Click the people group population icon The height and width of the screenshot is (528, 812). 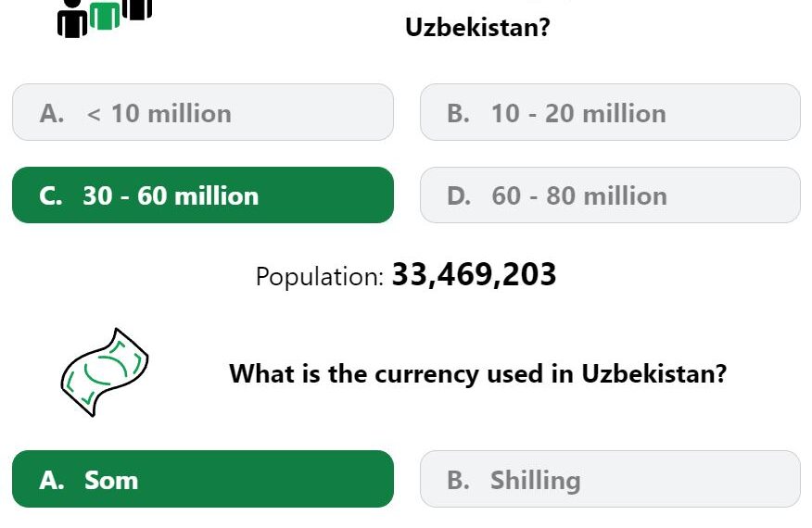pos(105,19)
